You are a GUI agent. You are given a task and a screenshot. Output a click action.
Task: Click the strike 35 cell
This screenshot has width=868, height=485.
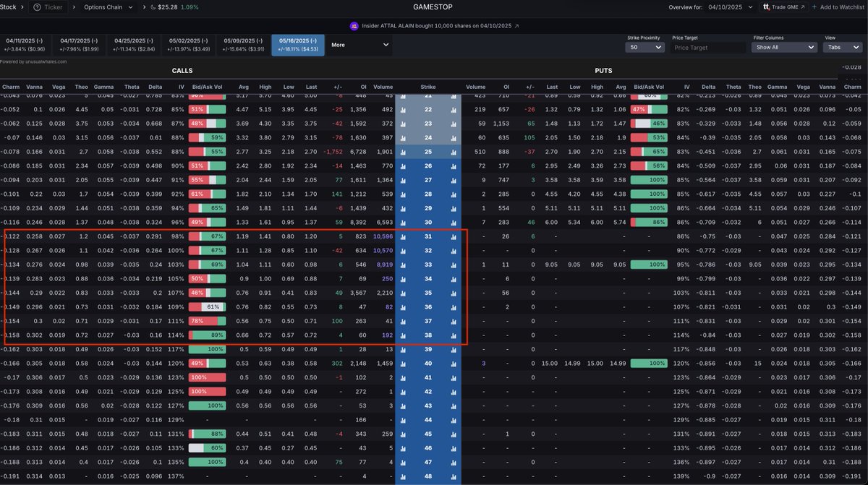point(427,293)
